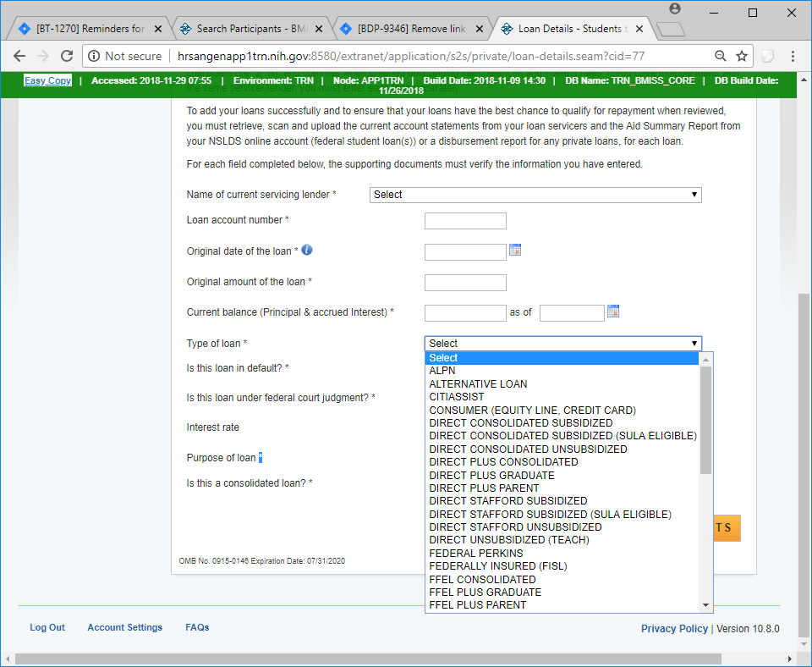Select DIRECT PLUS PARENT
Viewport: 812px width, 667px height.
click(562, 488)
